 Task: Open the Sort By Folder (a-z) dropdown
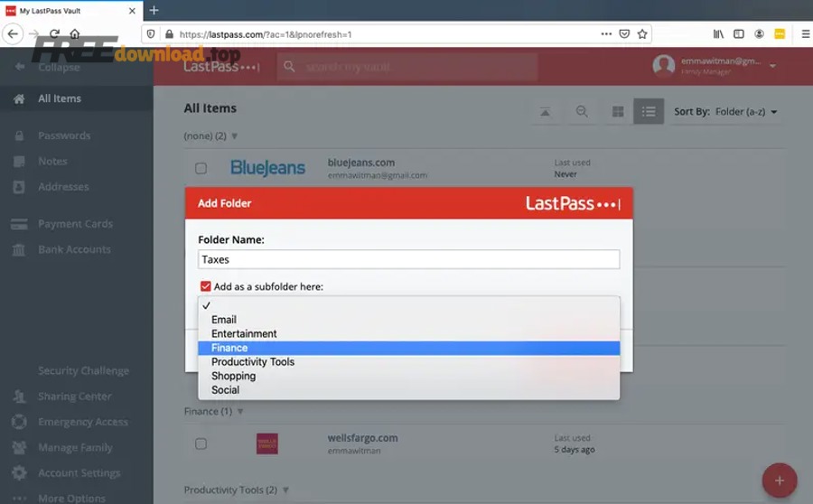point(725,112)
